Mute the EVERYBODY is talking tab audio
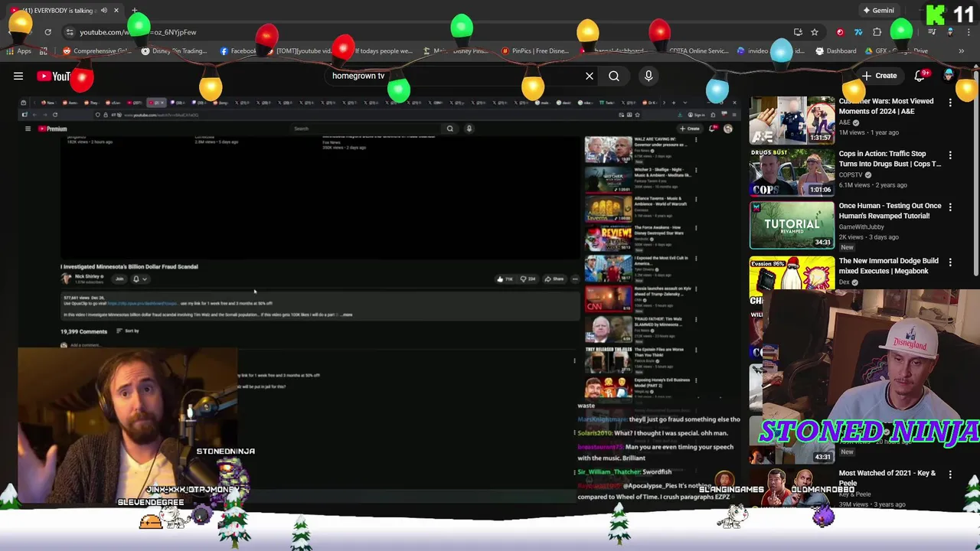The width and height of the screenshot is (980, 551). pyautogui.click(x=104, y=11)
